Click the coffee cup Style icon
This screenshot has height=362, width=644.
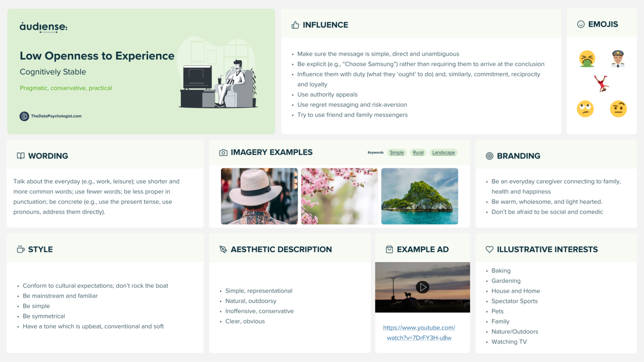coord(21,249)
